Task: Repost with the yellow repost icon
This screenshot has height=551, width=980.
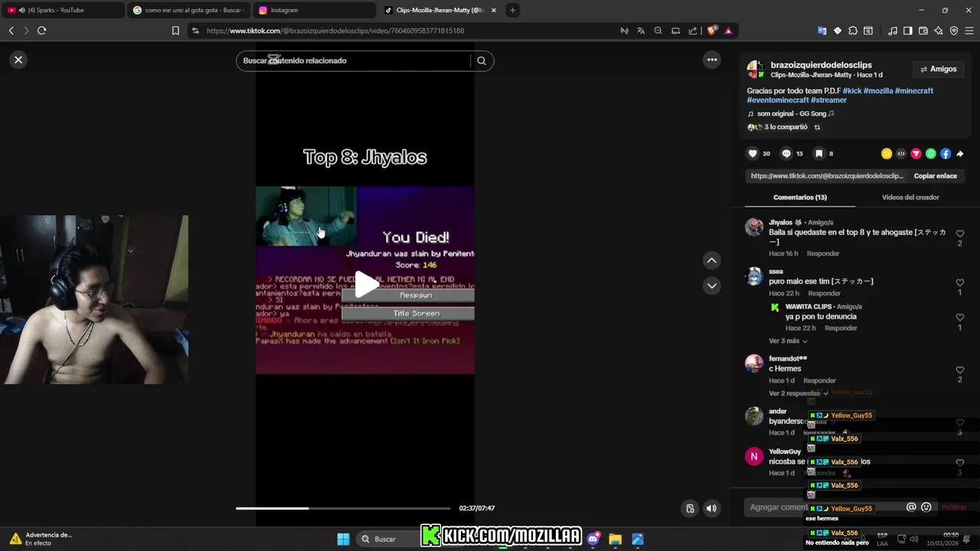Action: [887, 154]
